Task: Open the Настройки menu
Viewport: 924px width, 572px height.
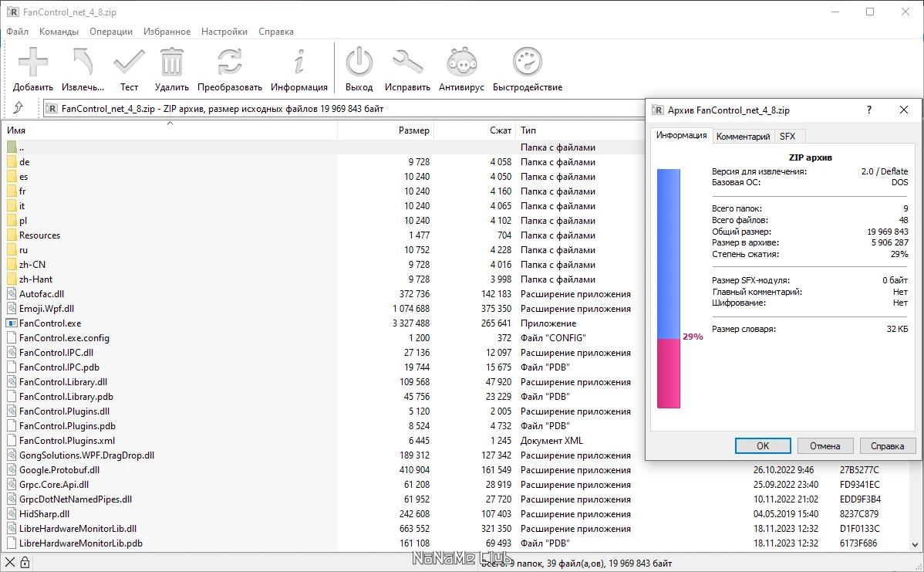Action: click(x=224, y=32)
